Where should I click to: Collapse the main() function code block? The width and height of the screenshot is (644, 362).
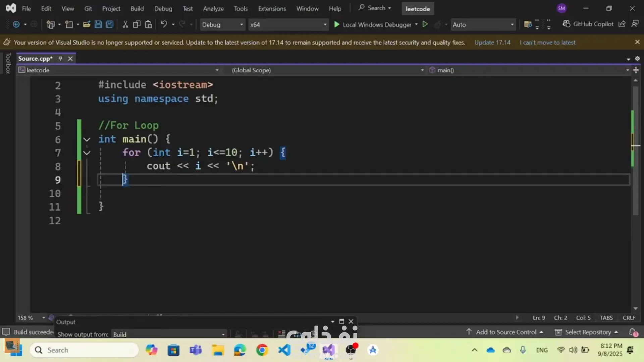[x=87, y=139]
